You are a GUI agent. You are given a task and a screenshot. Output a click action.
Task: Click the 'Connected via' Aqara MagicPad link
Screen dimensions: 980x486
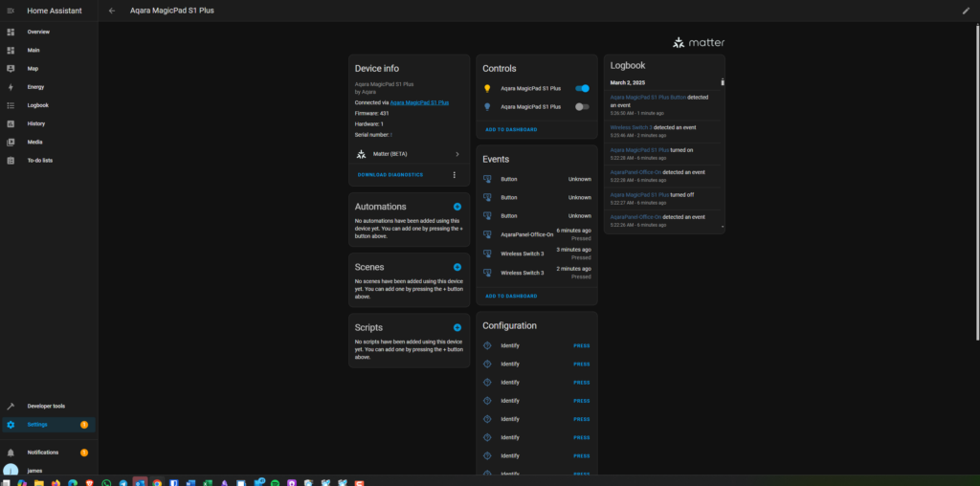pyautogui.click(x=419, y=102)
